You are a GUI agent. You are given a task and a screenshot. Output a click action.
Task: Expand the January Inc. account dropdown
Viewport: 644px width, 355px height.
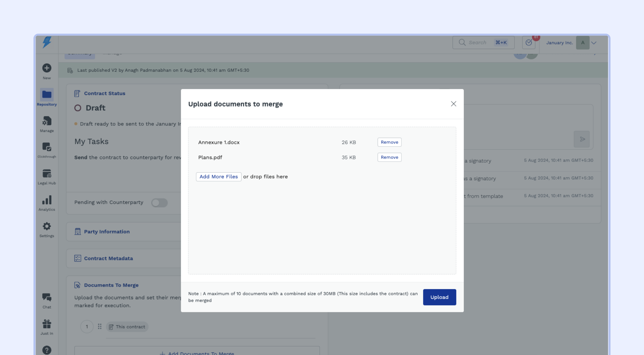pyautogui.click(x=594, y=43)
